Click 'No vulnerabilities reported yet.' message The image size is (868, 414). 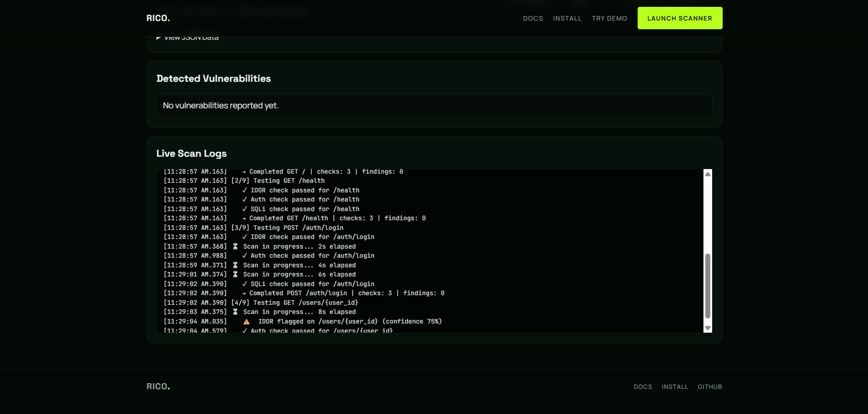[x=221, y=106]
